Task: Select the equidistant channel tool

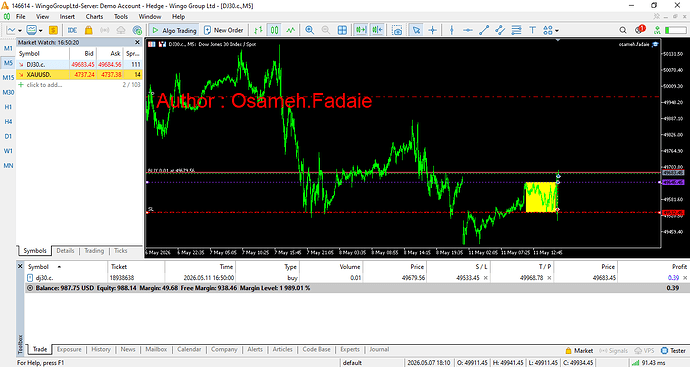Action: pyautogui.click(x=500, y=30)
